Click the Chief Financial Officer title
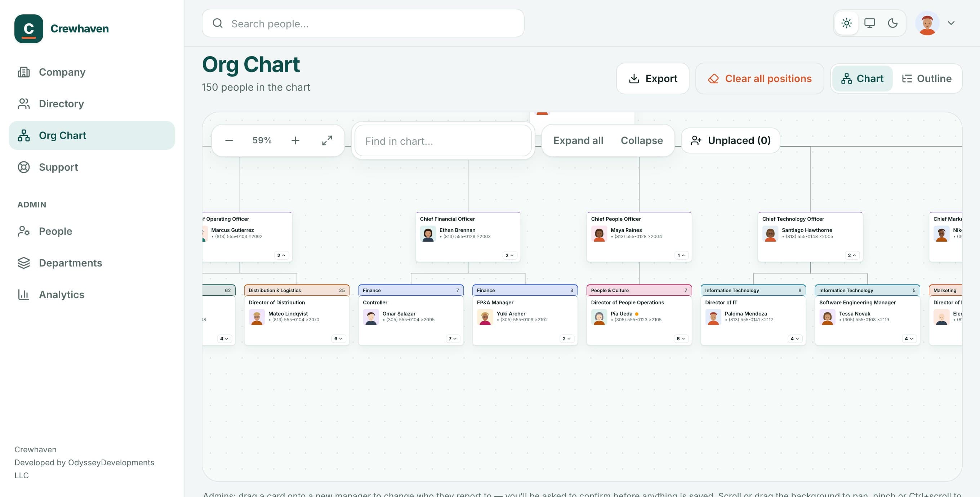Image resolution: width=980 pixels, height=497 pixels. point(447,219)
